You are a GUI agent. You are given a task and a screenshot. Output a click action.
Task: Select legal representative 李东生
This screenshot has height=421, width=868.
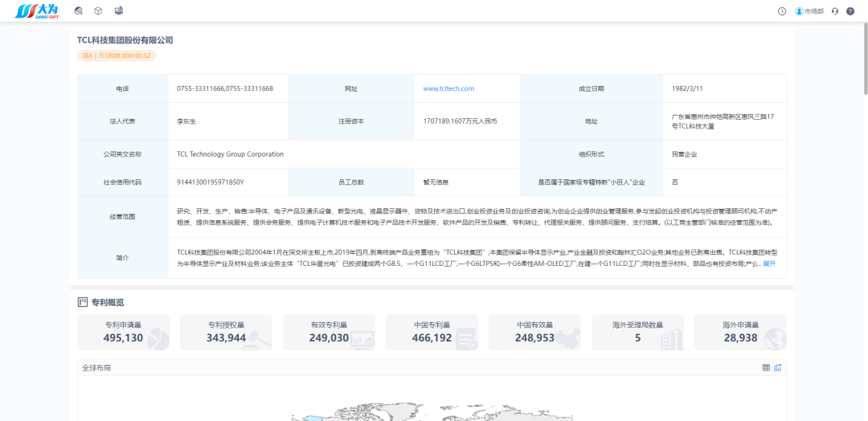187,121
